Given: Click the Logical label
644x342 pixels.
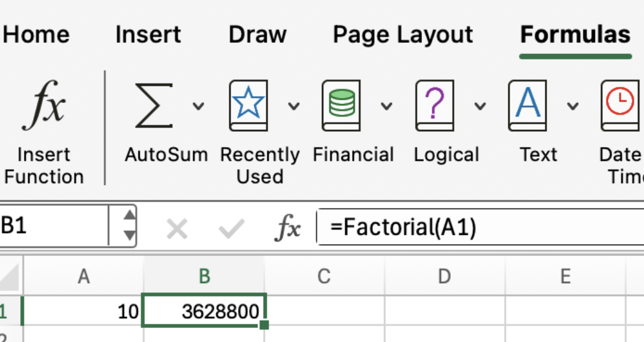Looking at the screenshot, I should tap(447, 156).
